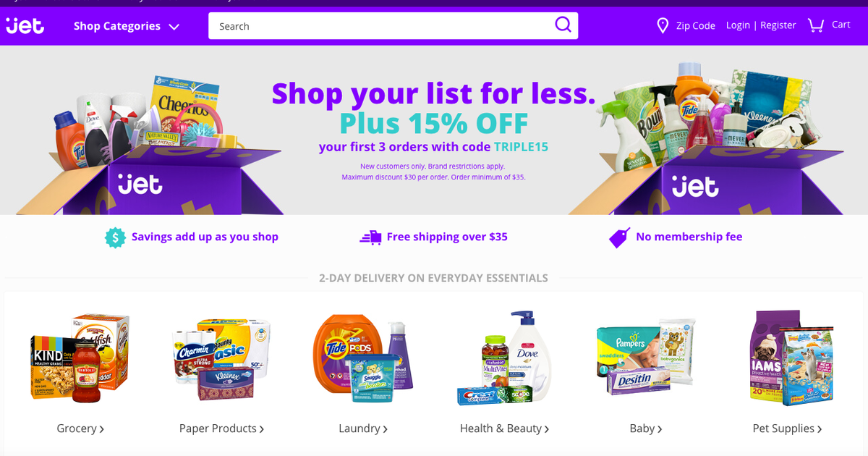Screen dimensions: 868x456
Task: Click the no membership fee tag icon
Action: 619,237
